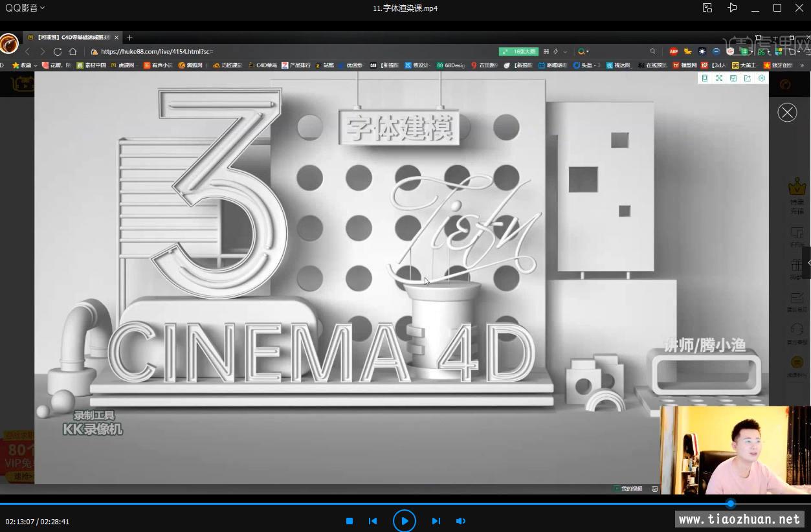Skip to the next video
The image size is (811, 532).
(x=436, y=521)
